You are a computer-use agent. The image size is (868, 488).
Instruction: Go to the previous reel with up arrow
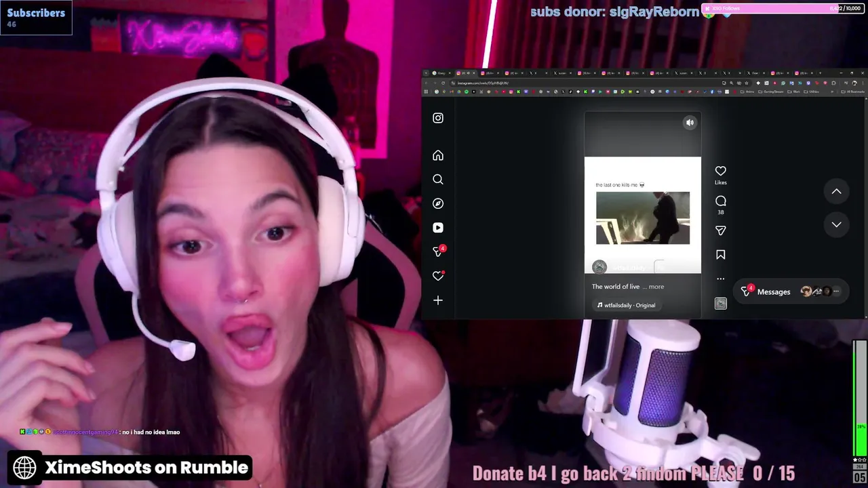(x=837, y=192)
